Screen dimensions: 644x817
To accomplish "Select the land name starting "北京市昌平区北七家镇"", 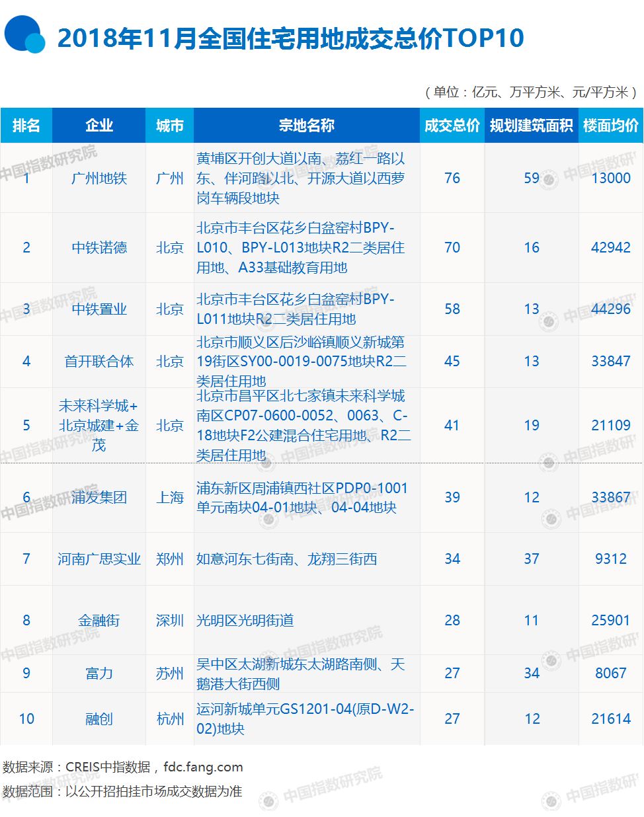I will click(303, 426).
